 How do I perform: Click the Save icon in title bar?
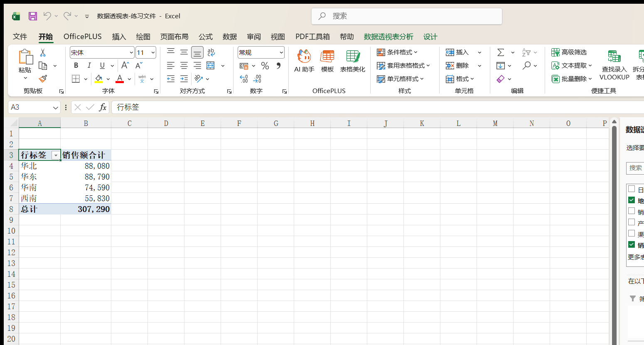33,16
